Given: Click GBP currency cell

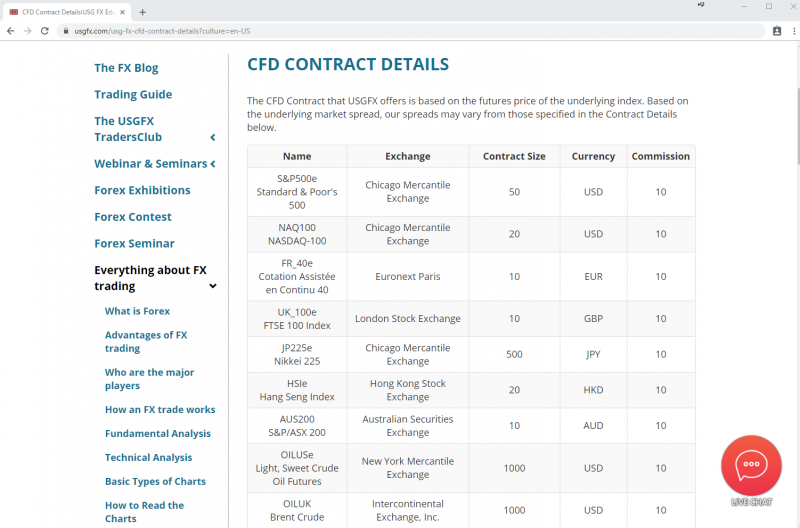Looking at the screenshot, I should click(x=593, y=319).
